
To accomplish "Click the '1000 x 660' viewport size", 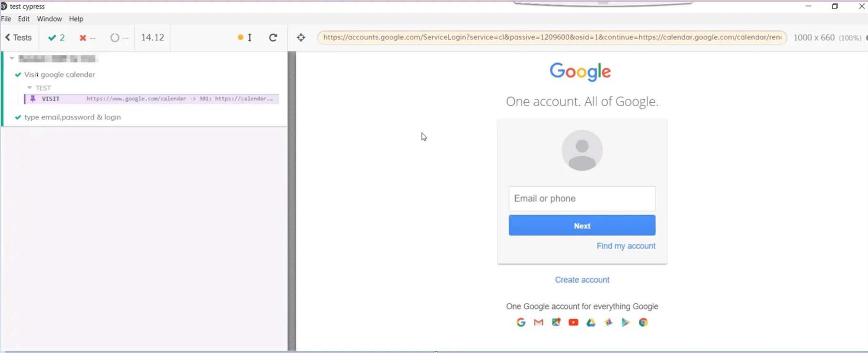I will coord(814,37).
